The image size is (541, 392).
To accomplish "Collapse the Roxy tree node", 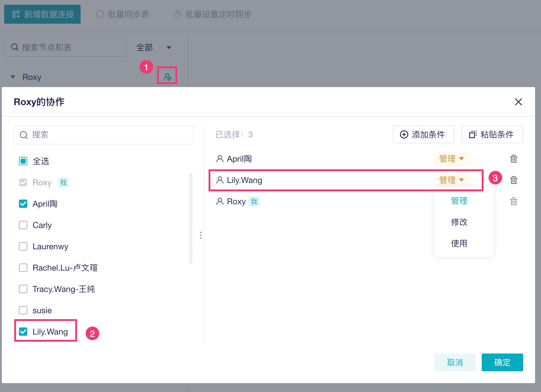I will pos(13,77).
